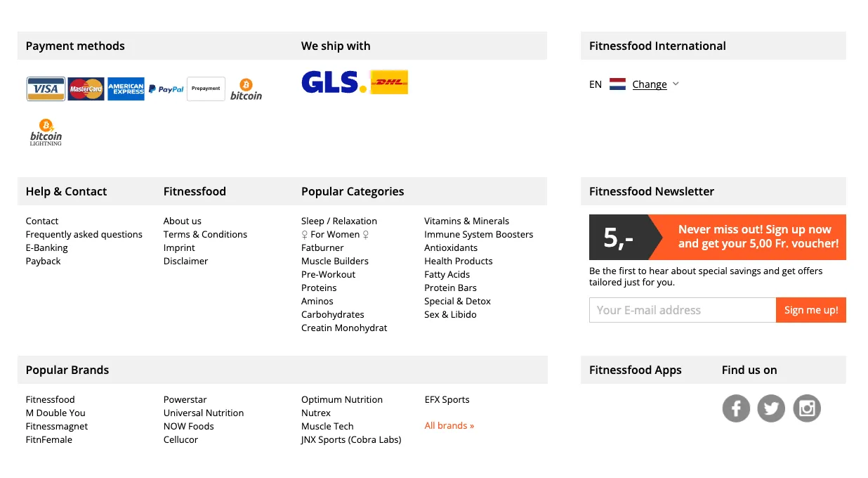Screen dimensions: 868x478
Task: Open the Twitter social icon
Action: coord(771,408)
